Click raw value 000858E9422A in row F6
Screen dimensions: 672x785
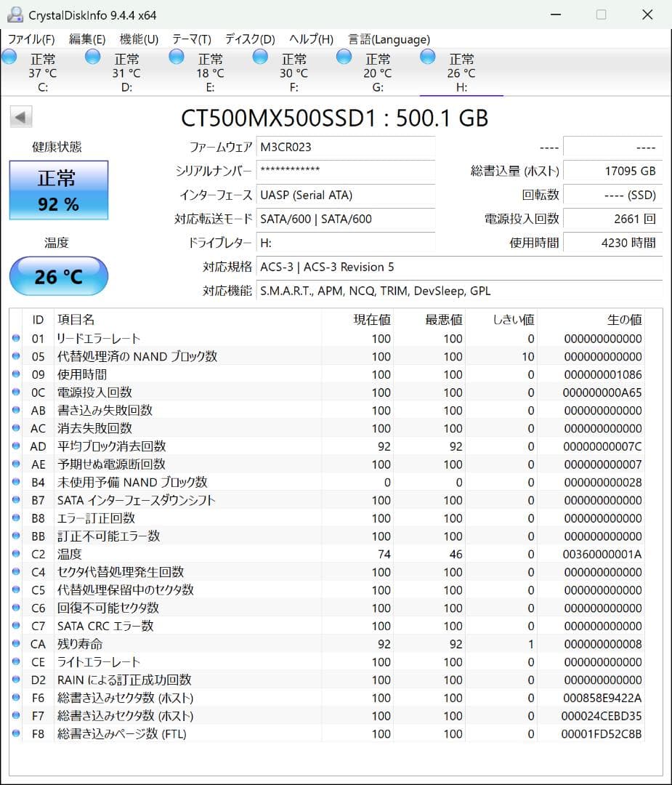point(602,698)
